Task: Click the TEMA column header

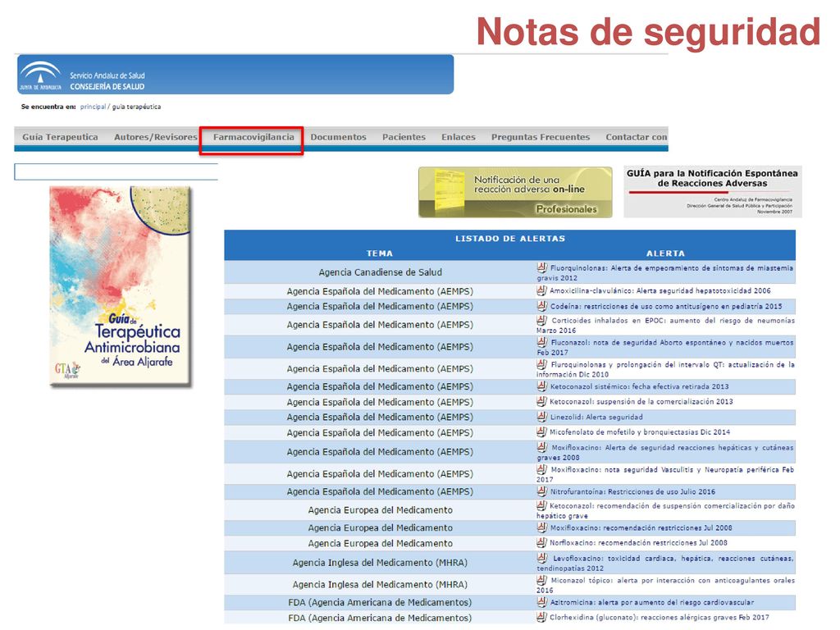Action: pos(380,253)
